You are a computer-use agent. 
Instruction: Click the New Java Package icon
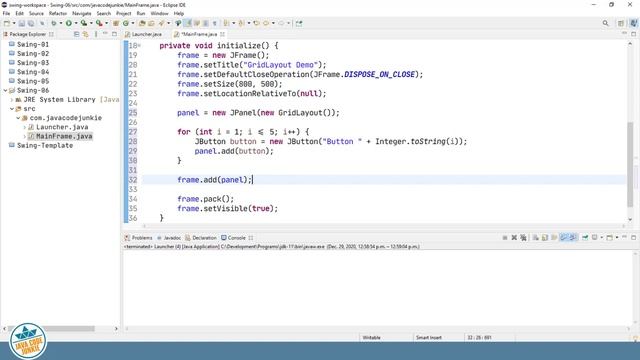(x=116, y=23)
